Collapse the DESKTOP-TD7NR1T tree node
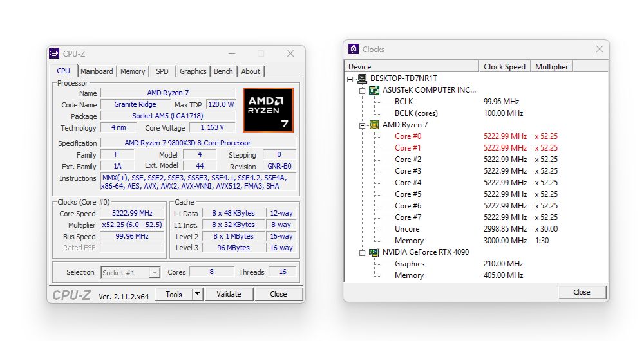Screen dimensions: 644x341 [x=350, y=78]
